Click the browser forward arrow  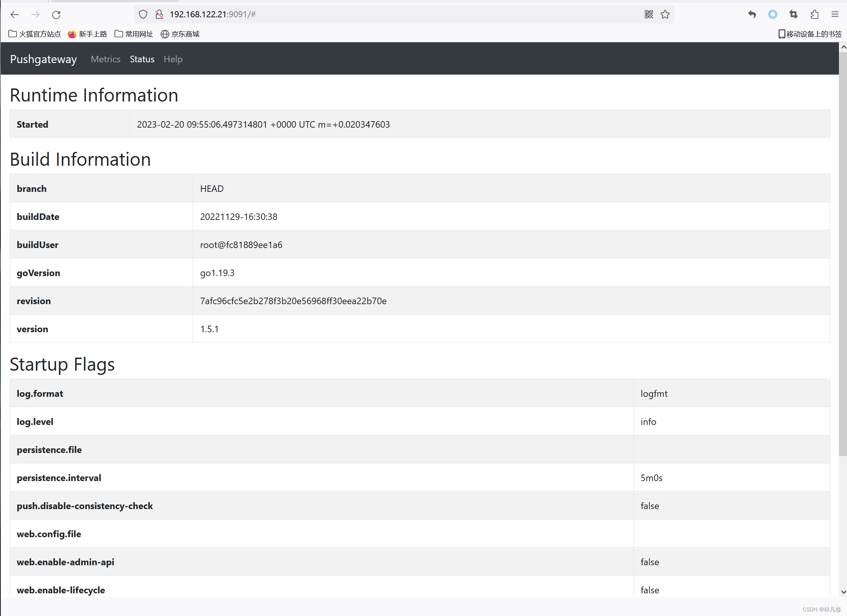click(35, 15)
